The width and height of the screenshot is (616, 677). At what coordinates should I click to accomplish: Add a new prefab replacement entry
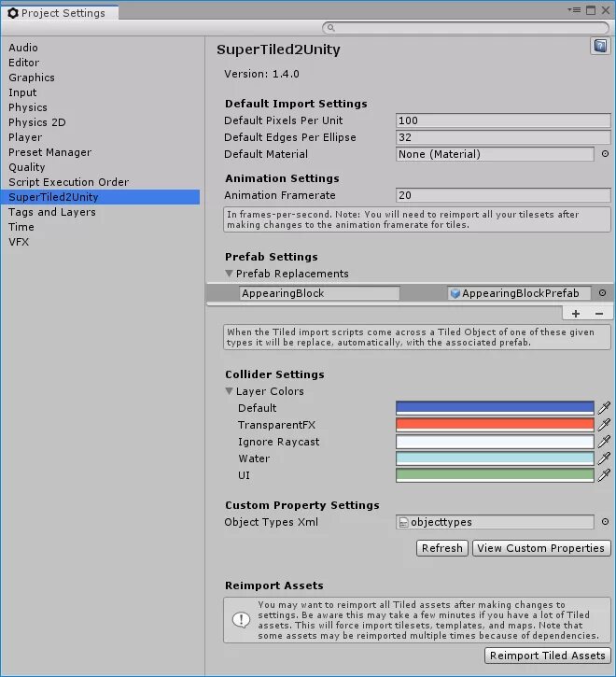(x=576, y=314)
